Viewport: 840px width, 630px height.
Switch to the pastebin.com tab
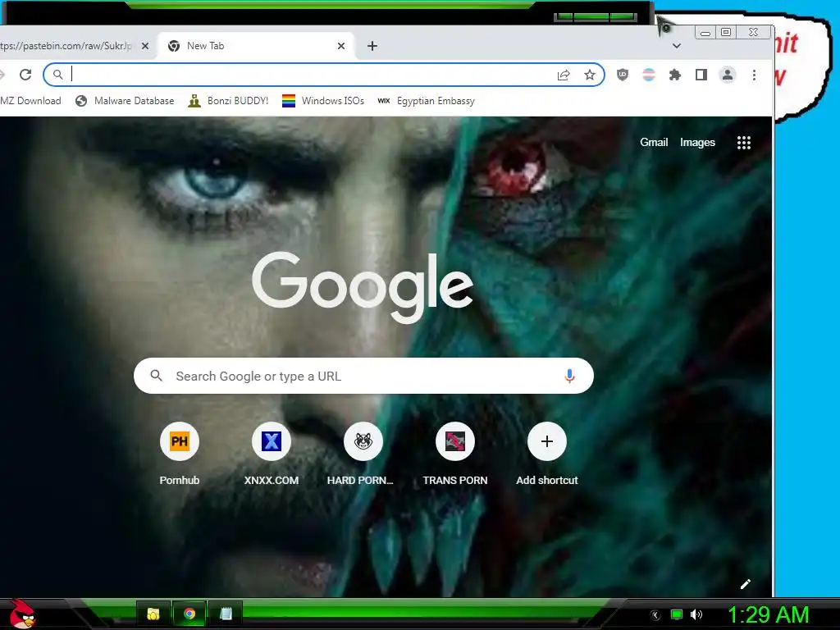(x=66, y=46)
